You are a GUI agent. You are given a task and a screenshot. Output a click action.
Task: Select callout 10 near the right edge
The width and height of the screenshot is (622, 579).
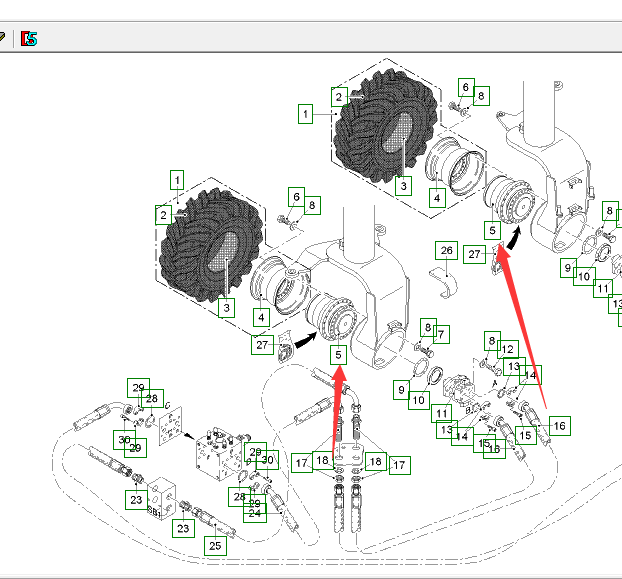[x=584, y=276]
